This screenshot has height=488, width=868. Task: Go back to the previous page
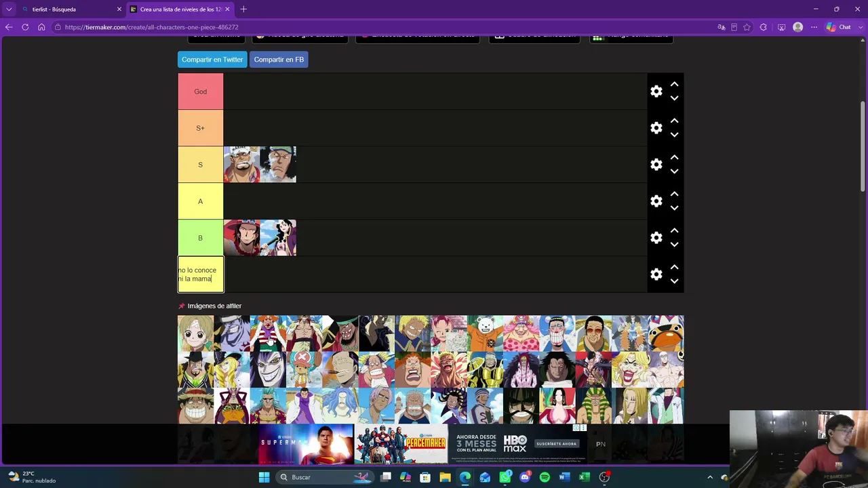pos(9,27)
